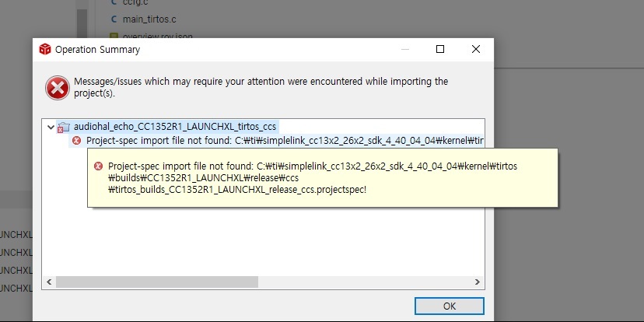Click the red error icon inside the yellow tooltip
Image resolution: width=644 pixels, height=322 pixels.
click(98, 166)
